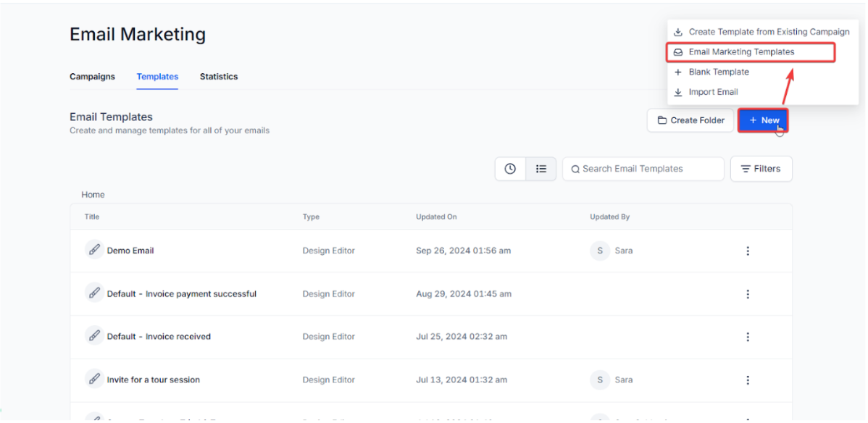Viewport: 868px width, 423px height.
Task: Click the pencil icon beside Demo Email
Action: pyautogui.click(x=94, y=250)
